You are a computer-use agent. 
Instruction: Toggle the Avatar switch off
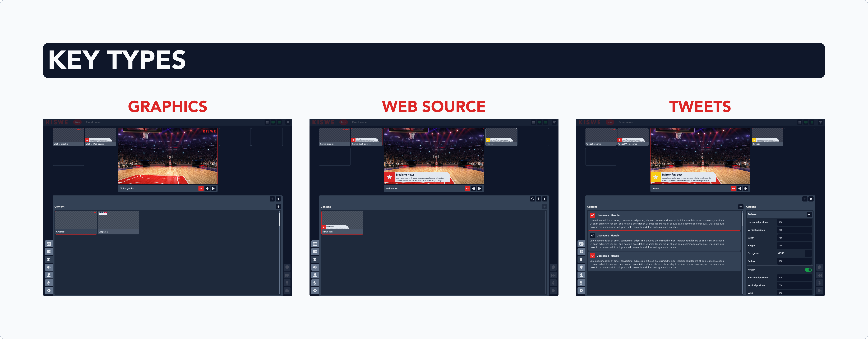click(808, 270)
